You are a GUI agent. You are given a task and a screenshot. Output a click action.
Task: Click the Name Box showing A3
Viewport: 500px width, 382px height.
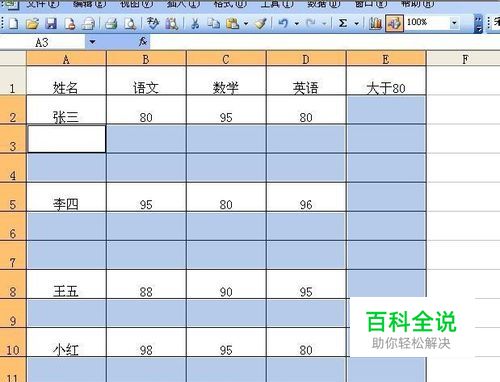click(43, 42)
